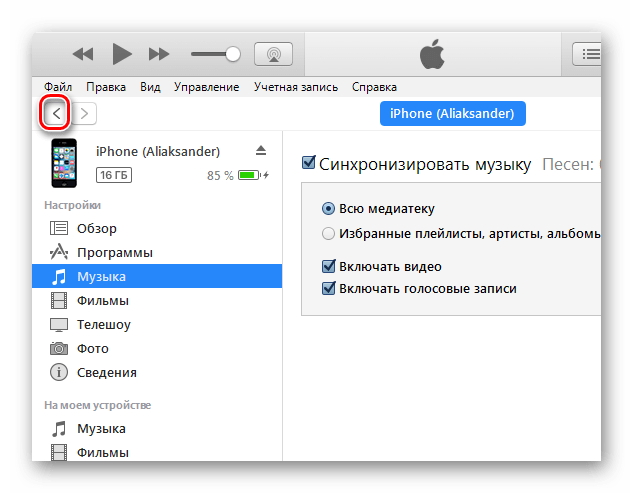This screenshot has height=493, width=633.
Task: Open the Учетная запись menu
Action: 296,87
